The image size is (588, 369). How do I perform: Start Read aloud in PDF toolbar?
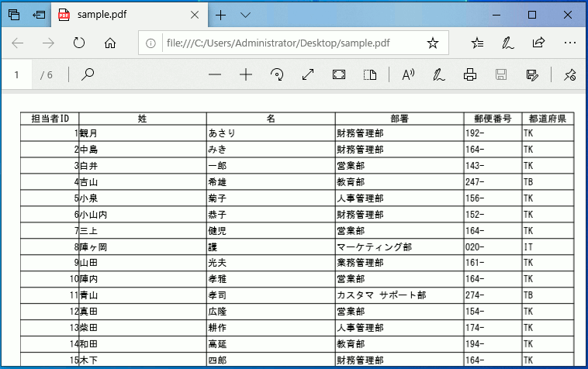click(408, 74)
